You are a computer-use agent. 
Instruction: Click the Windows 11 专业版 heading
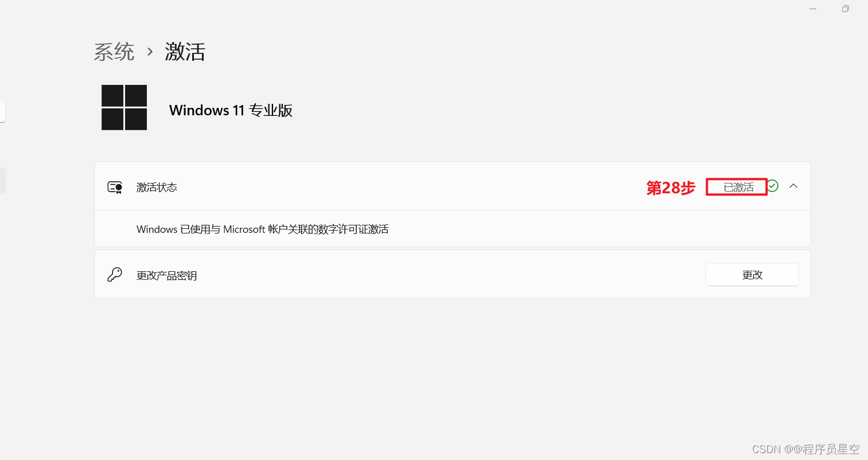[231, 110]
